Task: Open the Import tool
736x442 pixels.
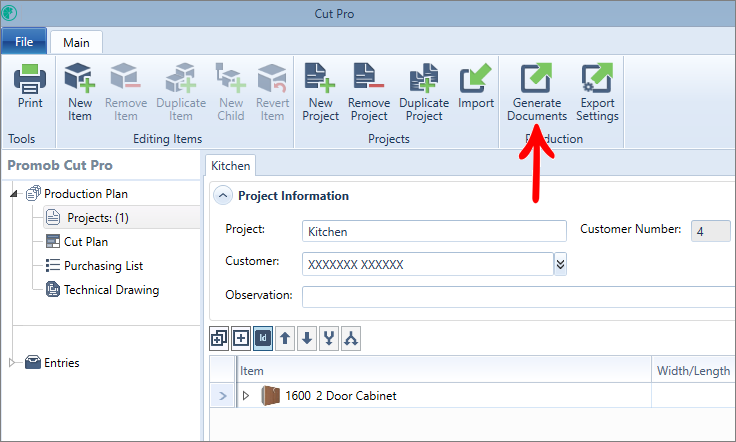Action: coord(476,87)
